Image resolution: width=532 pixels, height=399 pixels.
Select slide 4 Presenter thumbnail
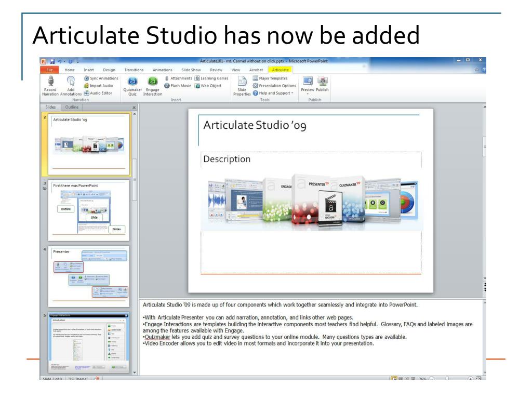click(89, 276)
